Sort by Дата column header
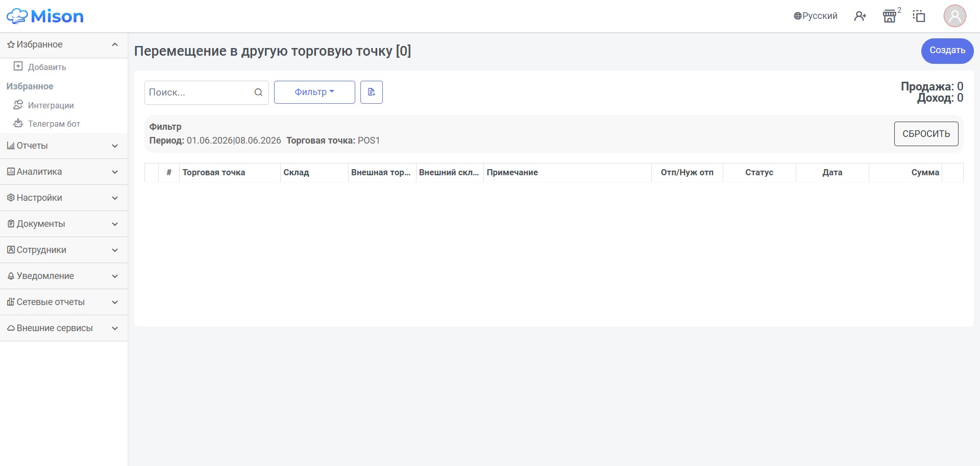 click(832, 173)
